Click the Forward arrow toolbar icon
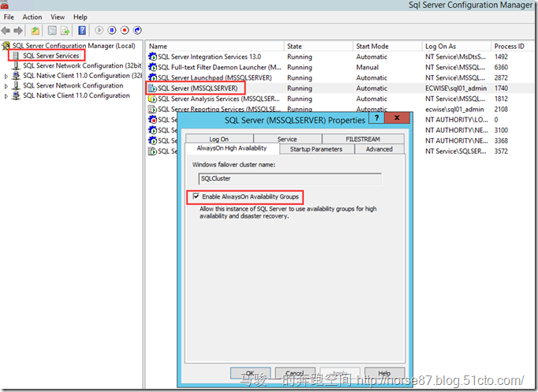 [18, 31]
